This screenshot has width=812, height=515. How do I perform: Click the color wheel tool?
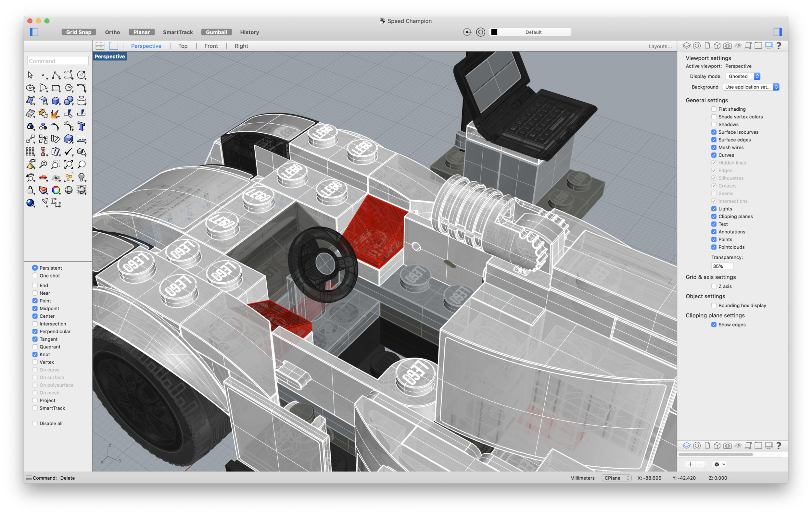point(56,190)
